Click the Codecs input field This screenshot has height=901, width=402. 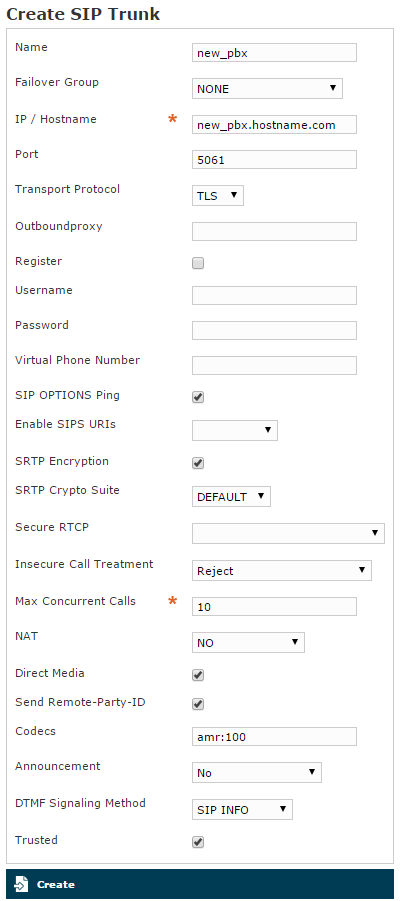274,736
